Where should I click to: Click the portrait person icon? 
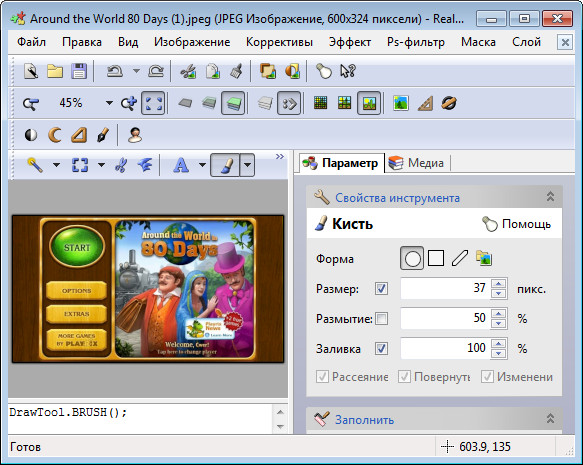click(x=135, y=135)
